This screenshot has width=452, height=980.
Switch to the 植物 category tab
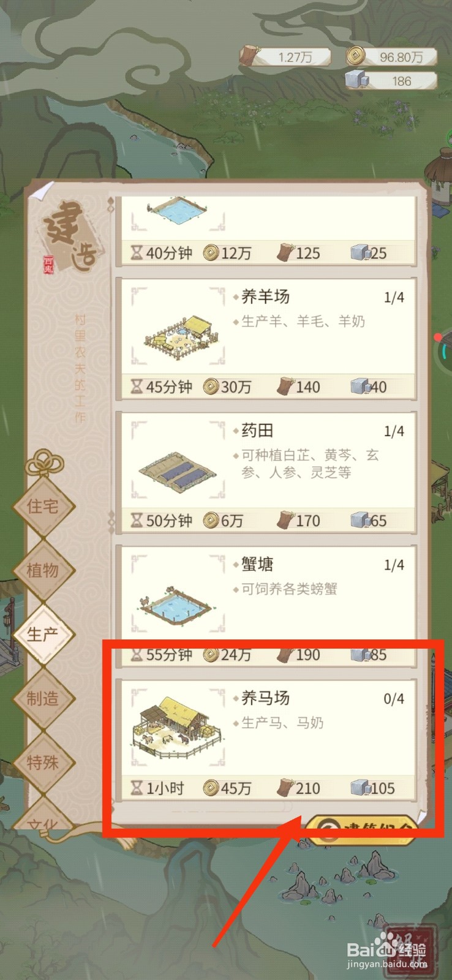(43, 570)
